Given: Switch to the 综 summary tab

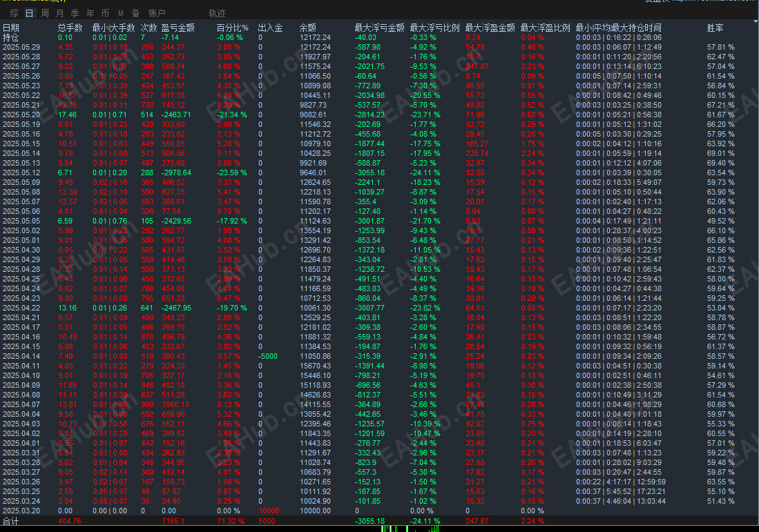Looking at the screenshot, I should point(15,13).
